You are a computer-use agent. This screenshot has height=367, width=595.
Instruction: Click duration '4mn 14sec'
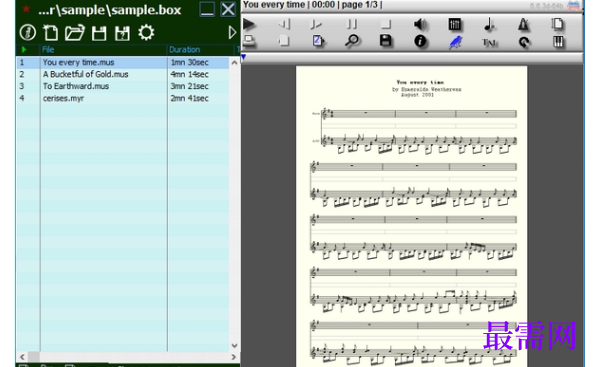click(x=189, y=74)
